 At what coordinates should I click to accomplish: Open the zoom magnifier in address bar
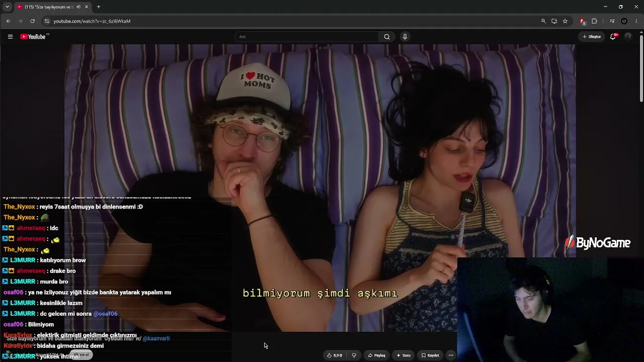(543, 21)
